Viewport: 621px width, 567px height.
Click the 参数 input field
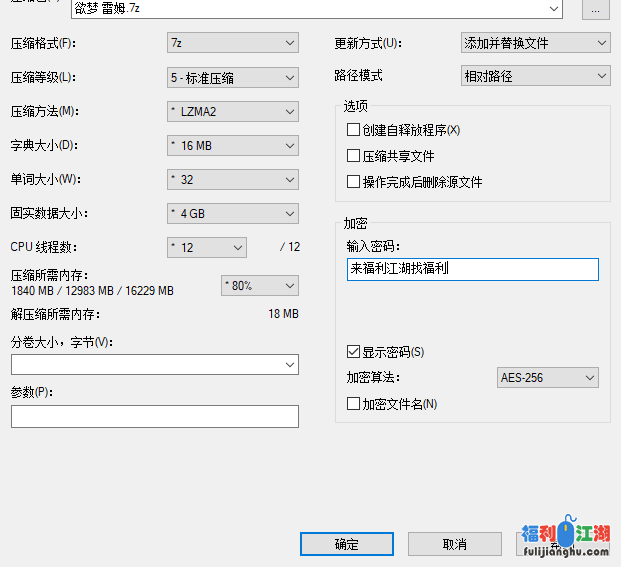[x=155, y=416]
